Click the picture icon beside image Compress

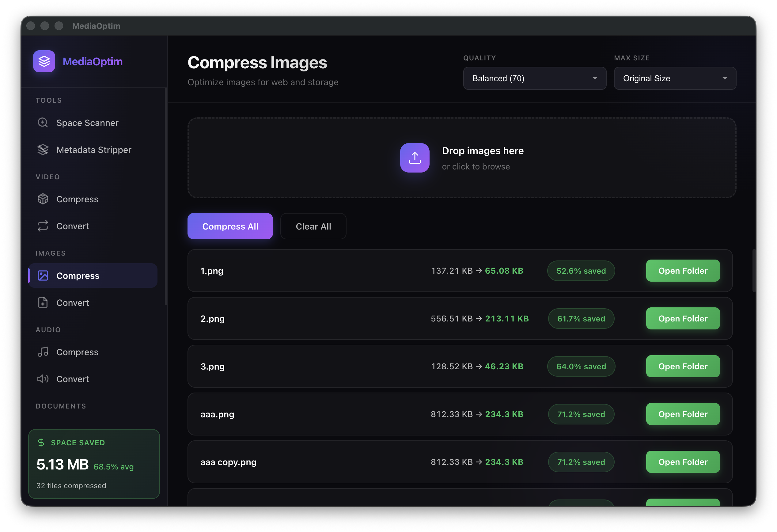coord(43,275)
